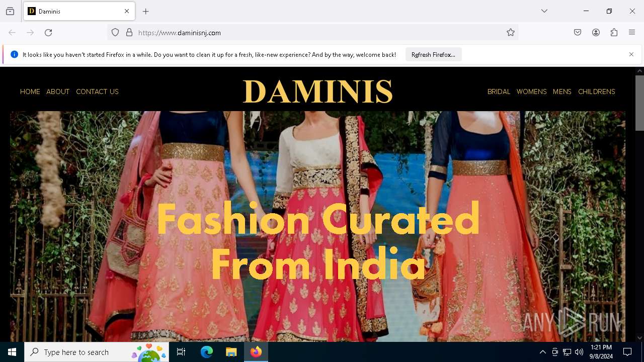The image size is (644, 362).
Task: Click the Fashion Curated From India hero image
Action: pos(317,226)
